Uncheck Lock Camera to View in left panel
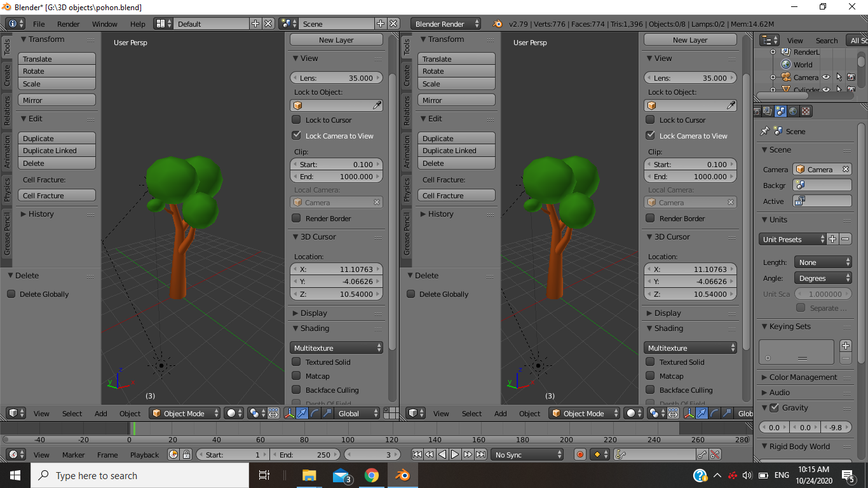This screenshot has width=868, height=488. (296, 135)
